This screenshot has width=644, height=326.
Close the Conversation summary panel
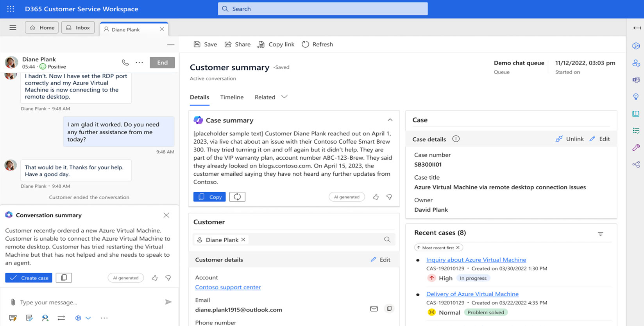click(x=166, y=215)
